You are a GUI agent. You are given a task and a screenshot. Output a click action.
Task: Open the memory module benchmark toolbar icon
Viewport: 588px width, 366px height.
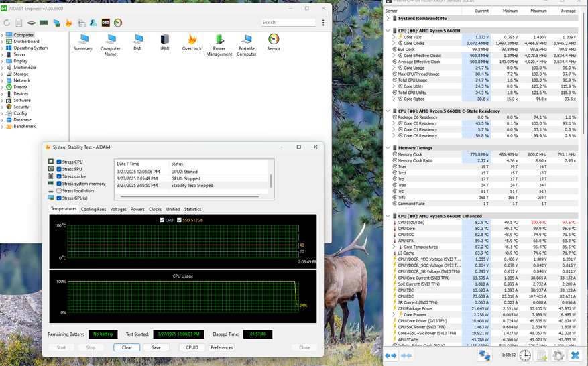[44, 23]
